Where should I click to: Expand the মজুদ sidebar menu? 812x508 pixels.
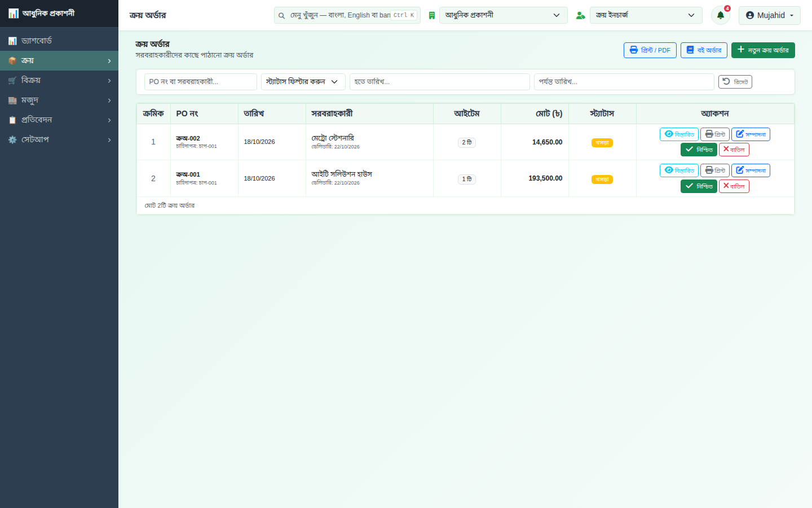59,100
